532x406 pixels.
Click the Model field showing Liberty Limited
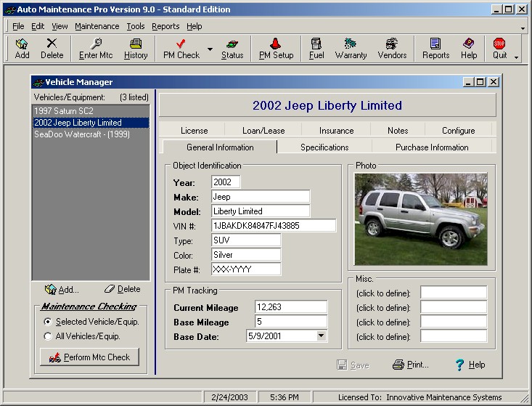261,211
